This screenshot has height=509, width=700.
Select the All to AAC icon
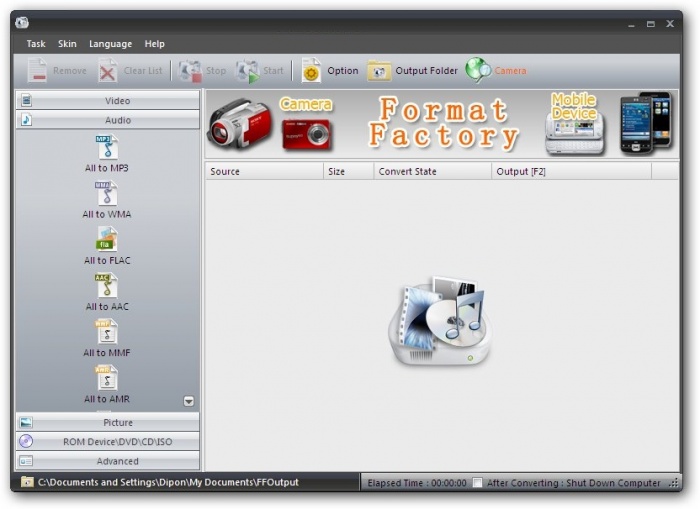coord(106,286)
